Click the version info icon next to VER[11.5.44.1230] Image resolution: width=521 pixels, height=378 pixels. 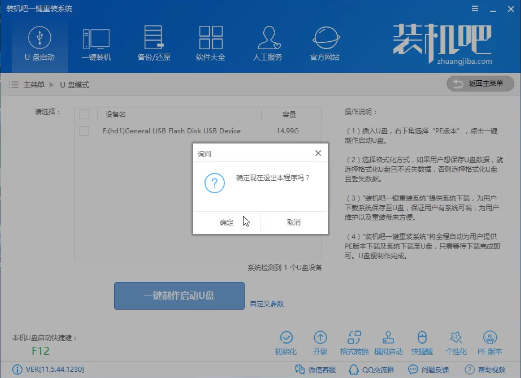click(x=17, y=369)
